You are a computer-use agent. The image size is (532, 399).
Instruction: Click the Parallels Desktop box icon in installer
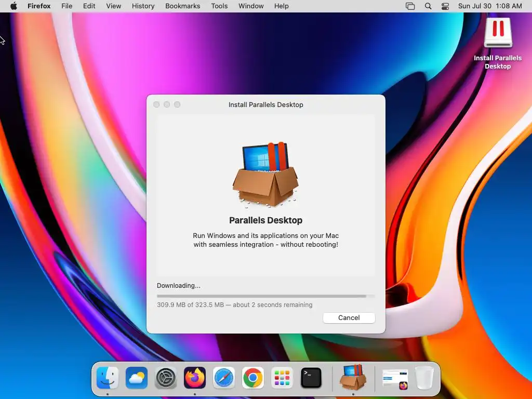(265, 174)
